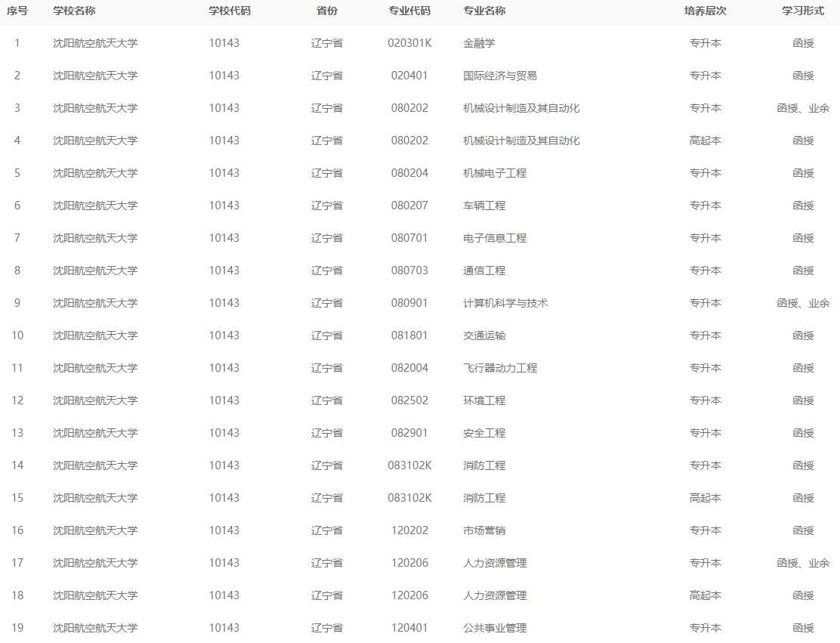Image resolution: width=840 pixels, height=643 pixels.
Task: Select the 国际经济与贸易 major cell
Action: 500,76
